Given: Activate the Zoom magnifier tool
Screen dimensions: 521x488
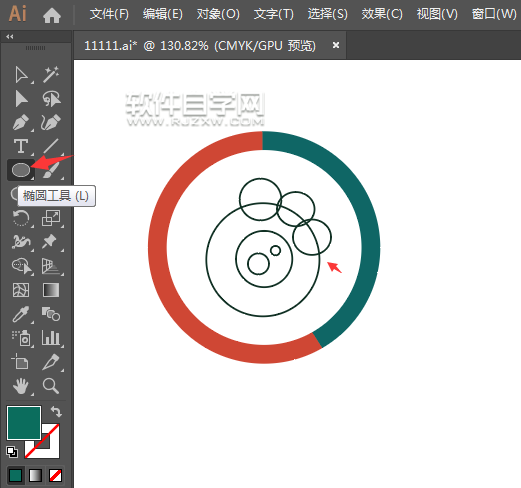Looking at the screenshot, I should [51, 386].
